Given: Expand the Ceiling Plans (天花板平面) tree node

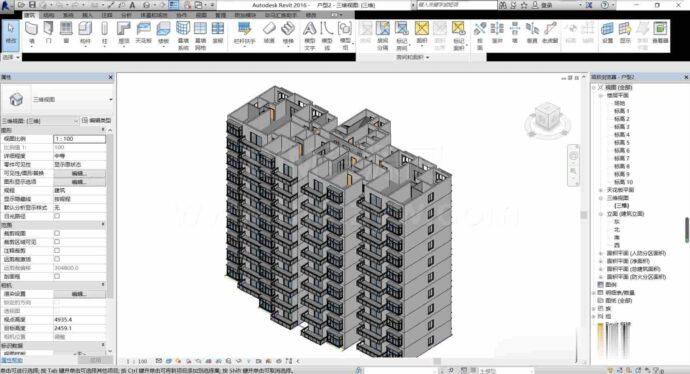Looking at the screenshot, I should click(x=601, y=190).
